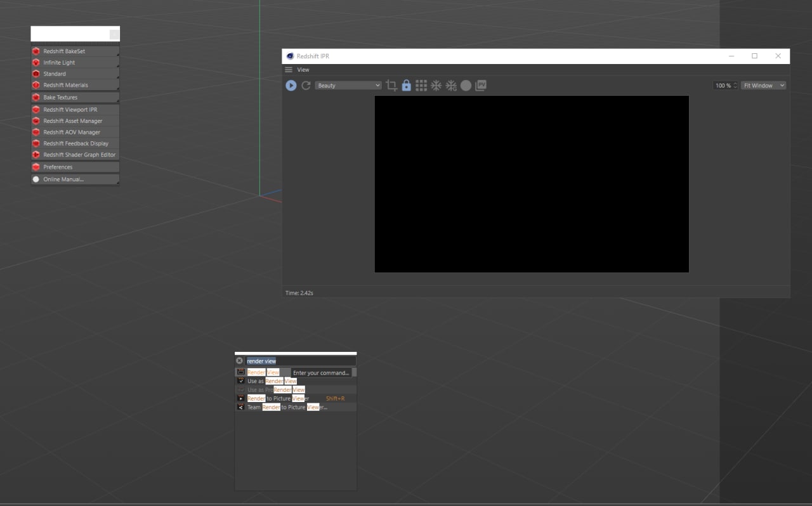The width and height of the screenshot is (812, 506).
Task: Click the Standard camera red icon
Action: coord(36,74)
